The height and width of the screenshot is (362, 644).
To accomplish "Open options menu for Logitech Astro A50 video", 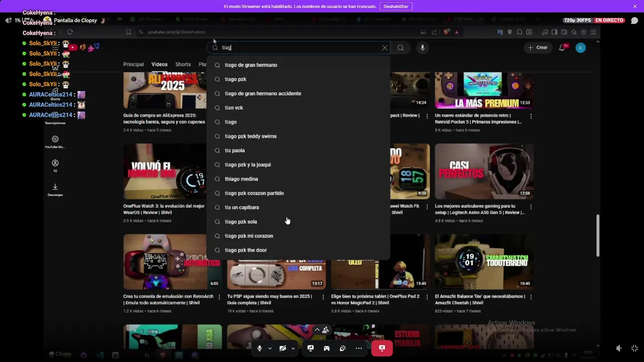I will (x=531, y=207).
